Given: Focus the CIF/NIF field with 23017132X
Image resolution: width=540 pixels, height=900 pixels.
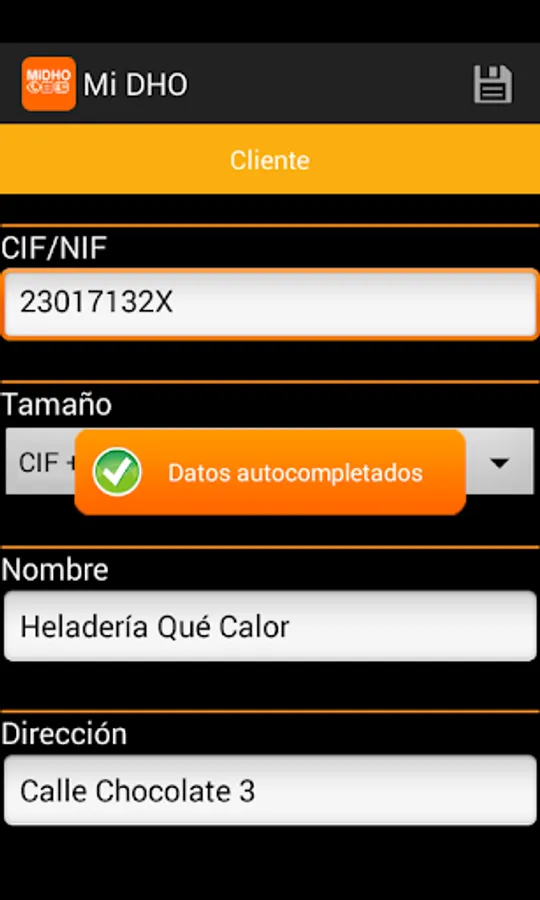Looking at the screenshot, I should point(270,303).
